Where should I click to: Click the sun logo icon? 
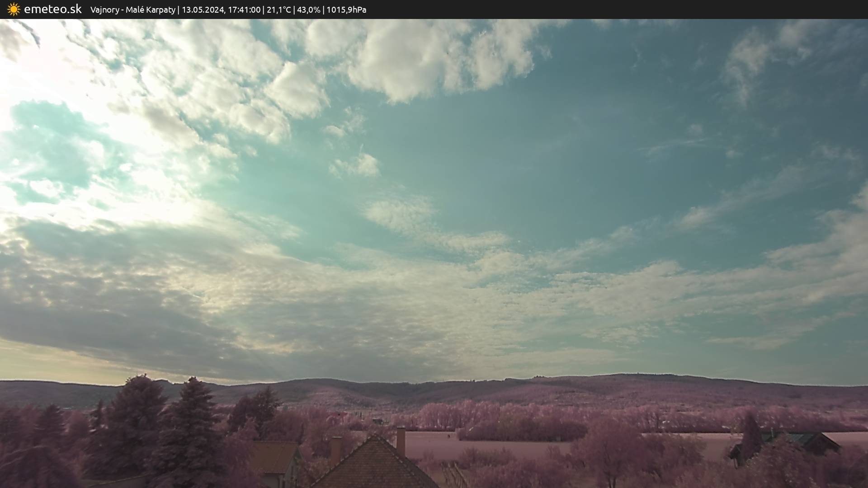pyautogui.click(x=14, y=9)
